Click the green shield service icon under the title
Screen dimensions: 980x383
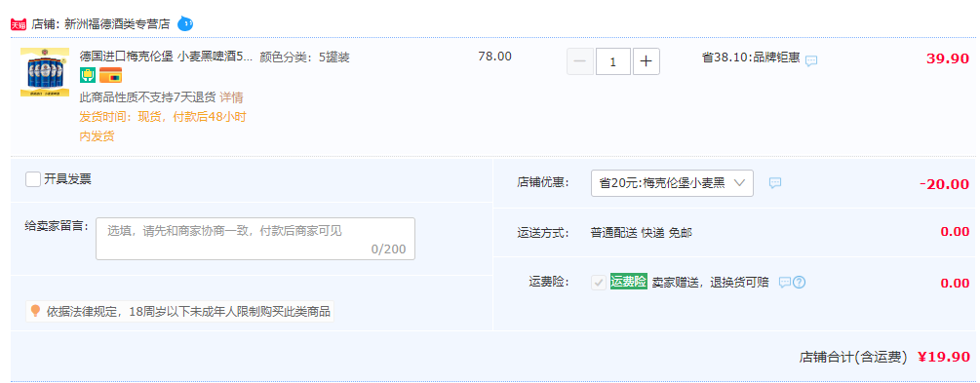(88, 76)
